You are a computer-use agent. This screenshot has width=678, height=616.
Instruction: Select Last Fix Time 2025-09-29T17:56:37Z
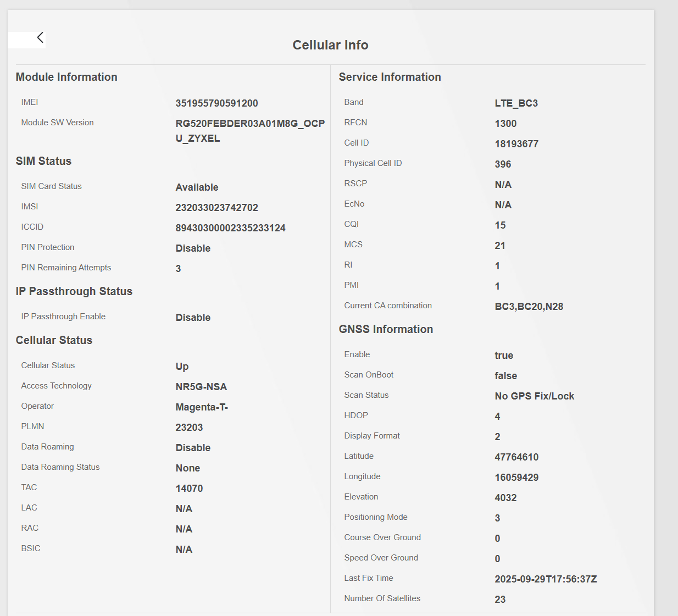[x=546, y=579]
